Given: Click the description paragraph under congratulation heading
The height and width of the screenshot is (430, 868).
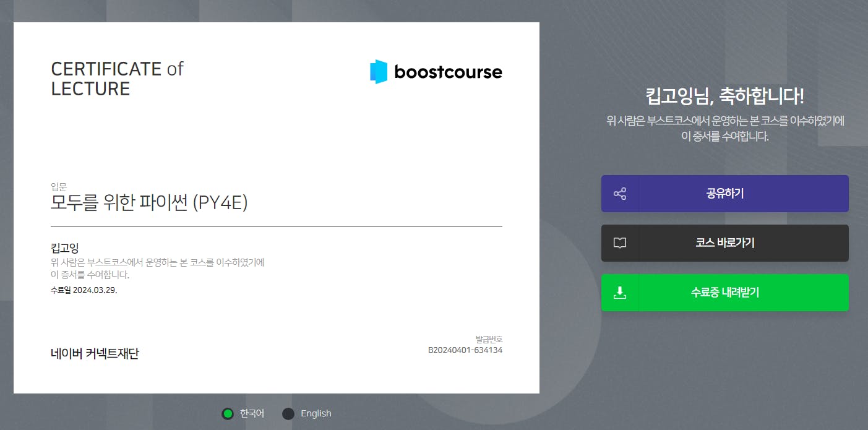Looking at the screenshot, I should coord(725,128).
